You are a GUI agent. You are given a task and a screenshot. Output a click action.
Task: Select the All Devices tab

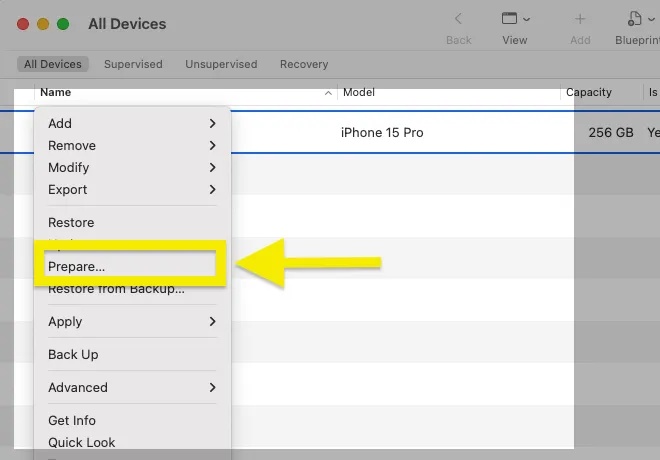click(53, 64)
